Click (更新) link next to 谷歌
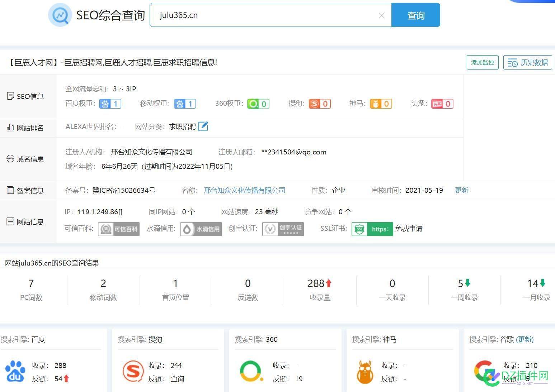This screenshot has width=555, height=392. click(x=525, y=339)
